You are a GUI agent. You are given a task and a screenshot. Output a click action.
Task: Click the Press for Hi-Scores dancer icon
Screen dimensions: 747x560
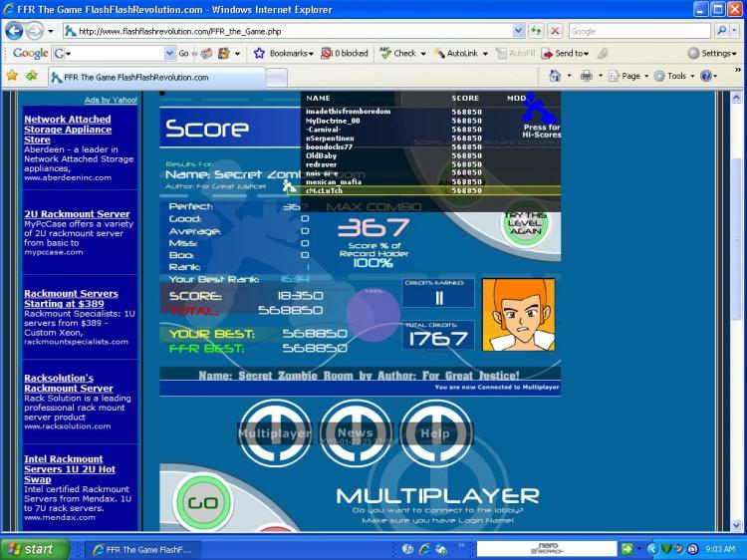pyautogui.click(x=541, y=108)
